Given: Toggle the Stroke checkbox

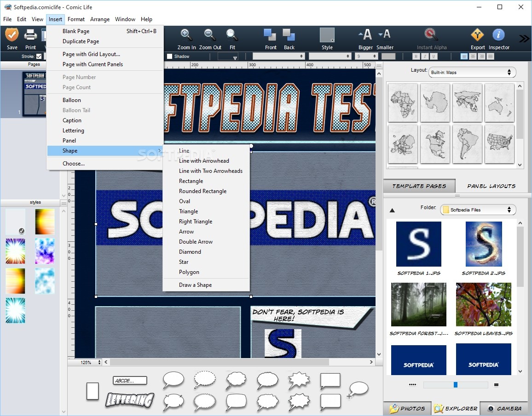Looking at the screenshot, I should pos(39,56).
